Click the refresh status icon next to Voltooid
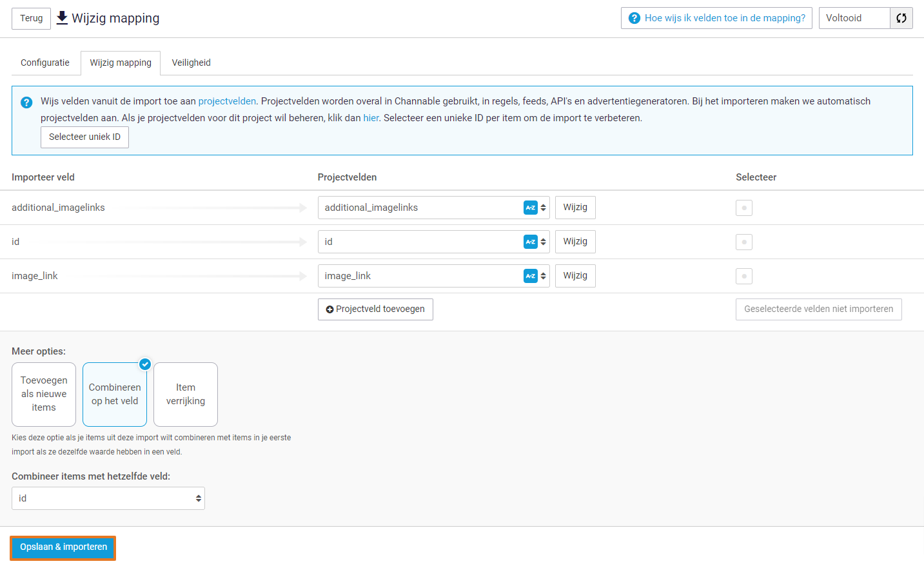This screenshot has width=924, height=566. 901,18
